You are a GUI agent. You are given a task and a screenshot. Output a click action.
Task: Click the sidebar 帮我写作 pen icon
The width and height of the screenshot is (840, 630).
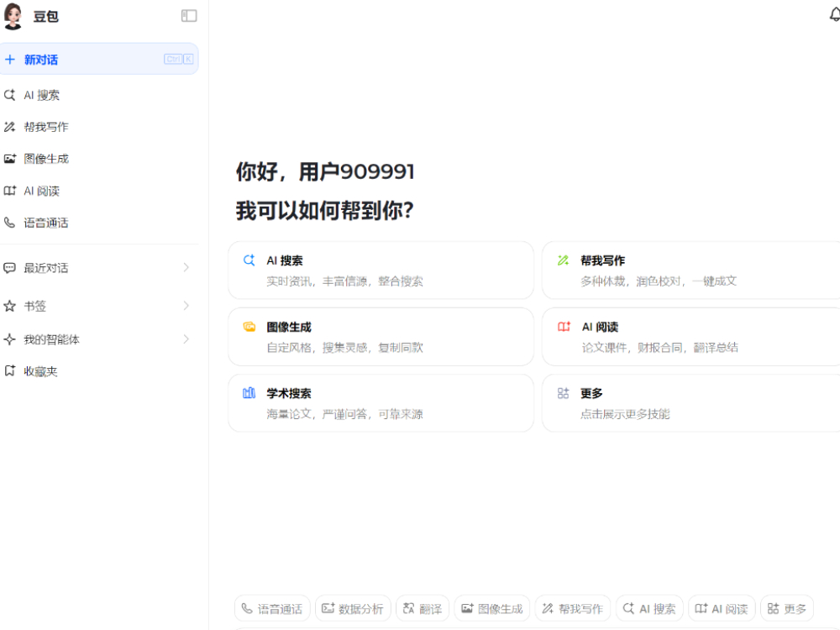click(x=9, y=127)
